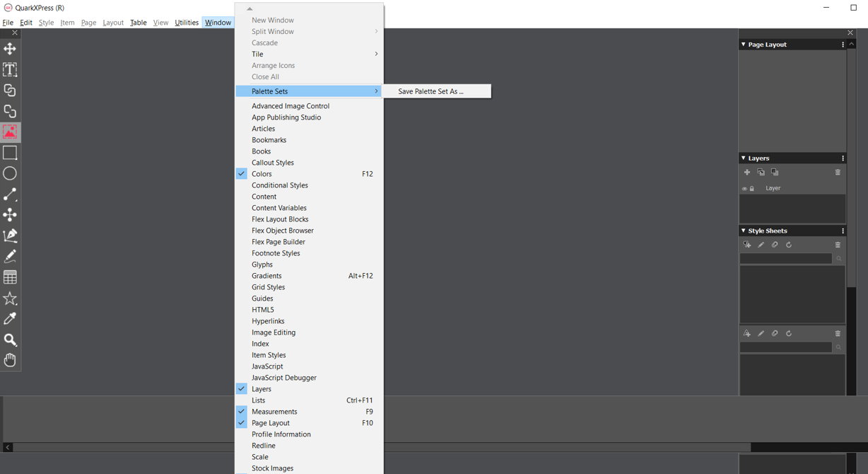Viewport: 868px width, 474px height.
Task: Select the Text Content tool
Action: coord(10,69)
